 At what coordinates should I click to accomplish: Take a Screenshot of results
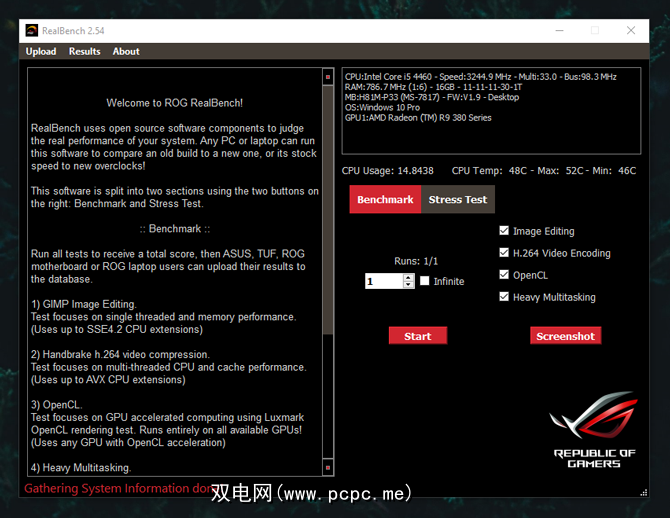point(565,336)
